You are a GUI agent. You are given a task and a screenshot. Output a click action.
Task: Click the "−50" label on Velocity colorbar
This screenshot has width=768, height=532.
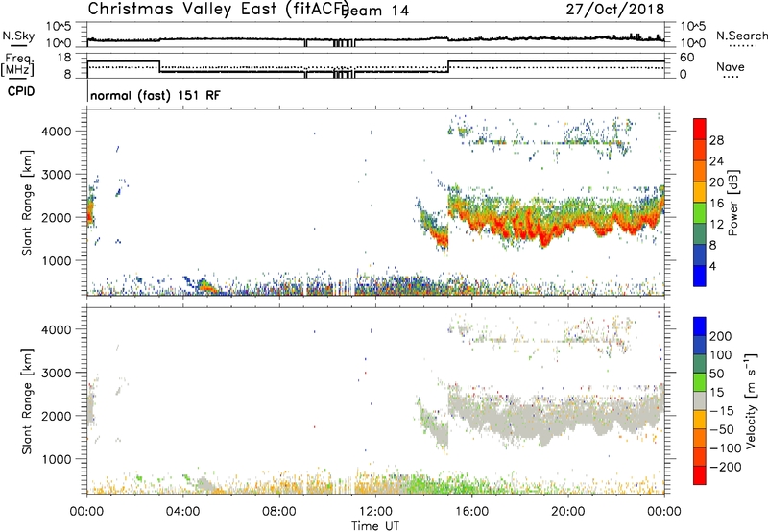(722, 429)
